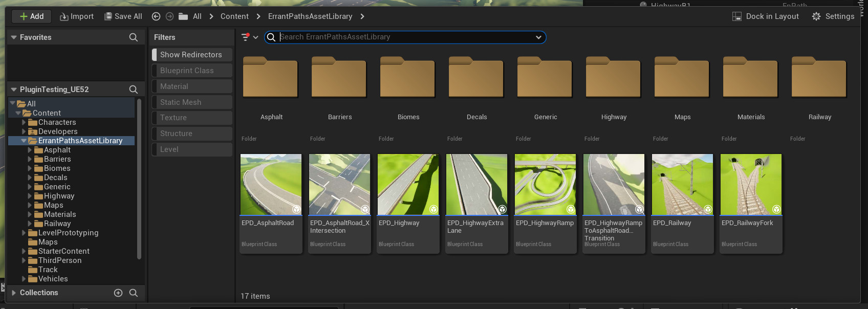Toggle the Show Redirectors filter
This screenshot has width=868, height=309.
(191, 55)
